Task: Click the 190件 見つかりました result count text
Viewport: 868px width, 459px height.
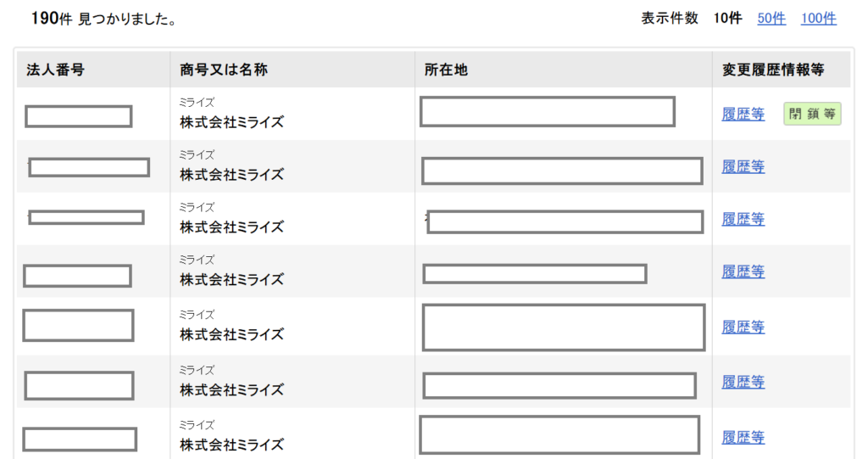Action: 104,19
